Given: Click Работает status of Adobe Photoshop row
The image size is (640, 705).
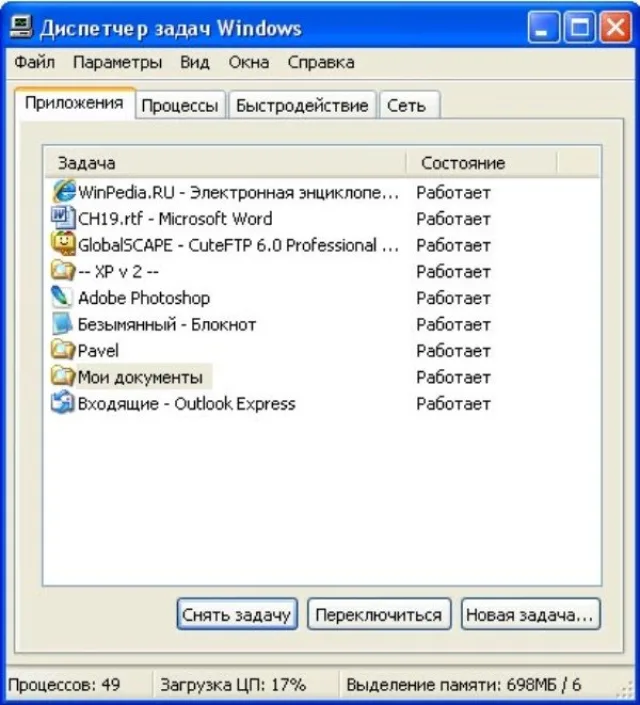Looking at the screenshot, I should point(453,298).
